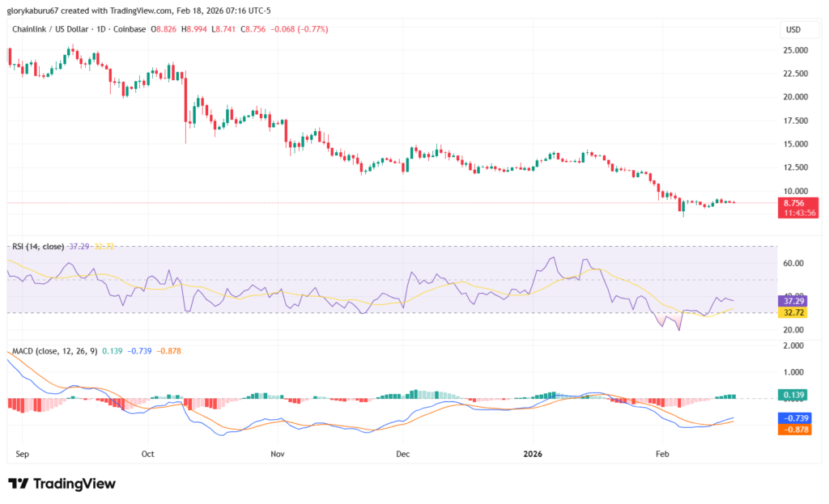829x504 pixels.
Task: Click the MACD (close, 12, 26, 9) label
Action: coord(55,351)
